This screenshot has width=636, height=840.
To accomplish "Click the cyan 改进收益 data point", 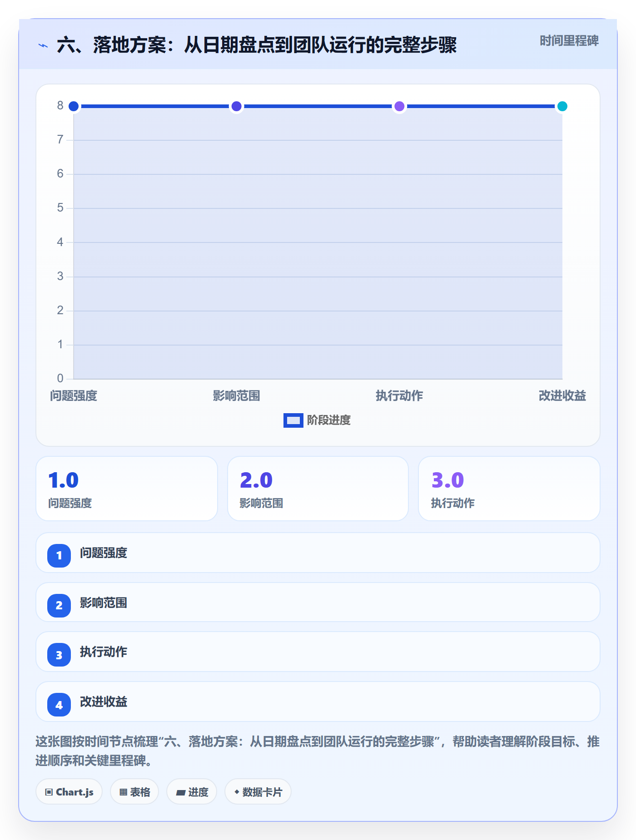I will click(562, 106).
